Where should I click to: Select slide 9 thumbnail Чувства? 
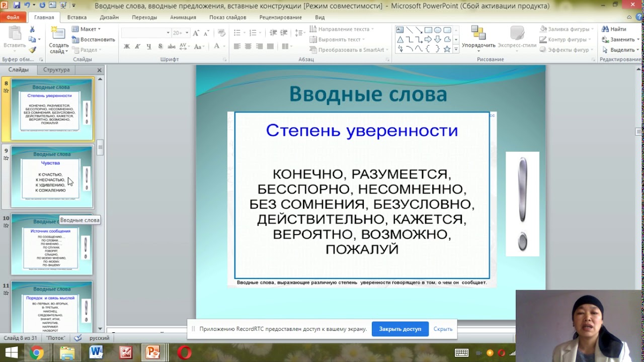click(52, 177)
